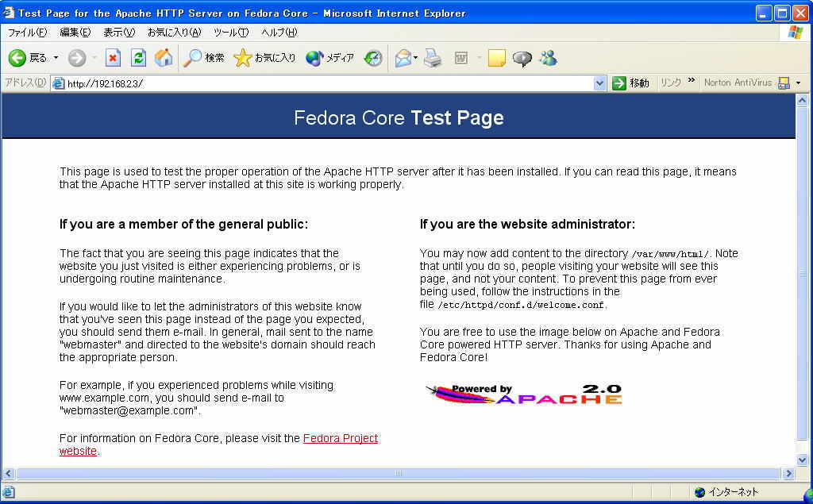Click the vertical scrollbar thumb
This screenshot has width=813, height=504.
(x=802, y=273)
